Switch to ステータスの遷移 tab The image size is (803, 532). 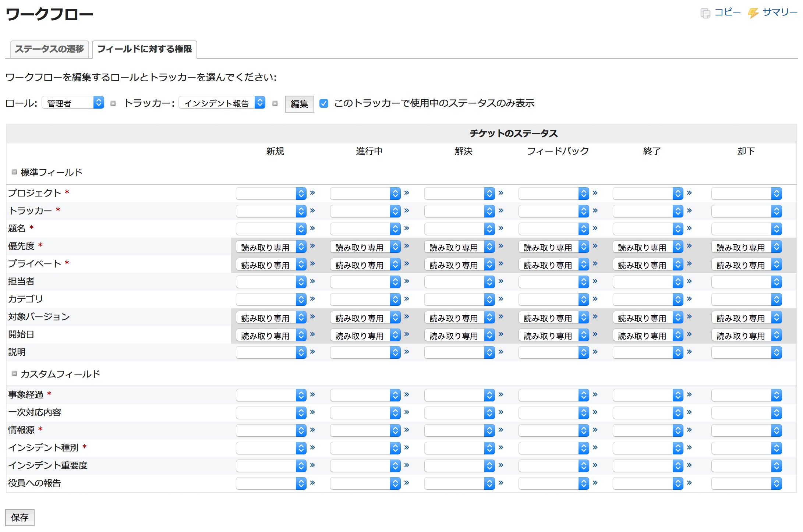pyautogui.click(x=50, y=49)
